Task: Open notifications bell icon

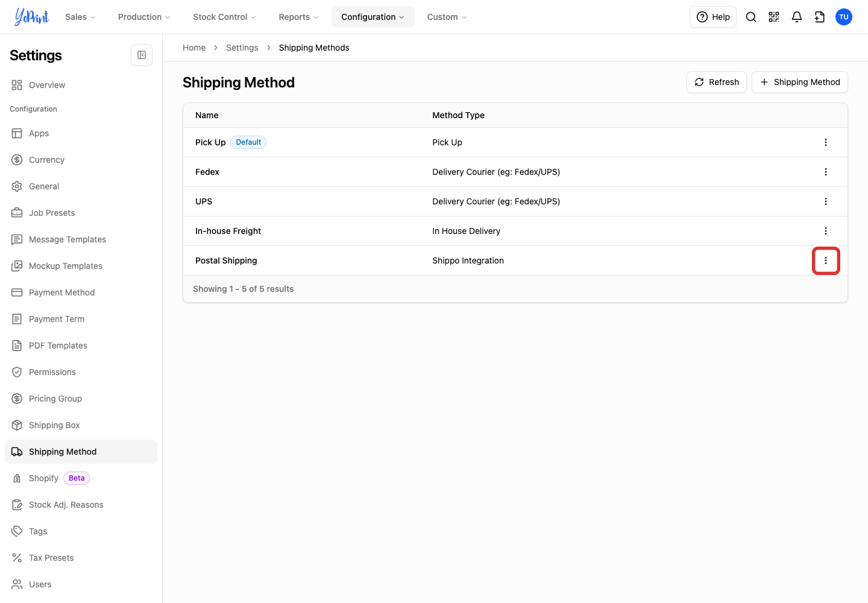Action: click(x=797, y=17)
